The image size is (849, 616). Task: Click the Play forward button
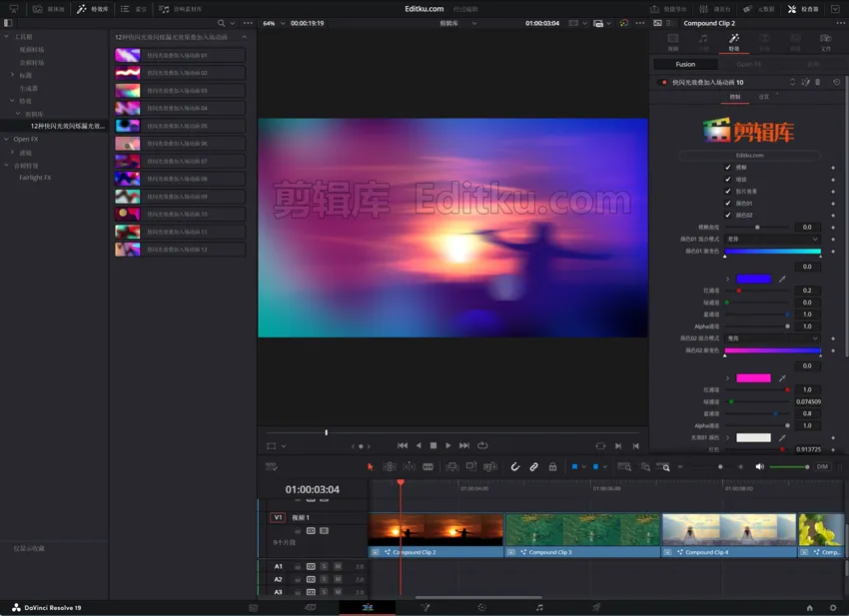pyautogui.click(x=448, y=445)
